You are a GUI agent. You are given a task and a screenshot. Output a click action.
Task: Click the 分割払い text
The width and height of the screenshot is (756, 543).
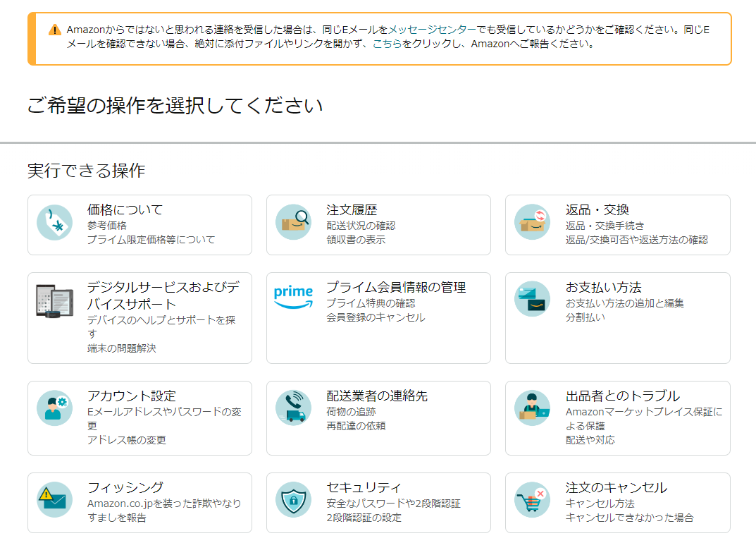(x=585, y=317)
